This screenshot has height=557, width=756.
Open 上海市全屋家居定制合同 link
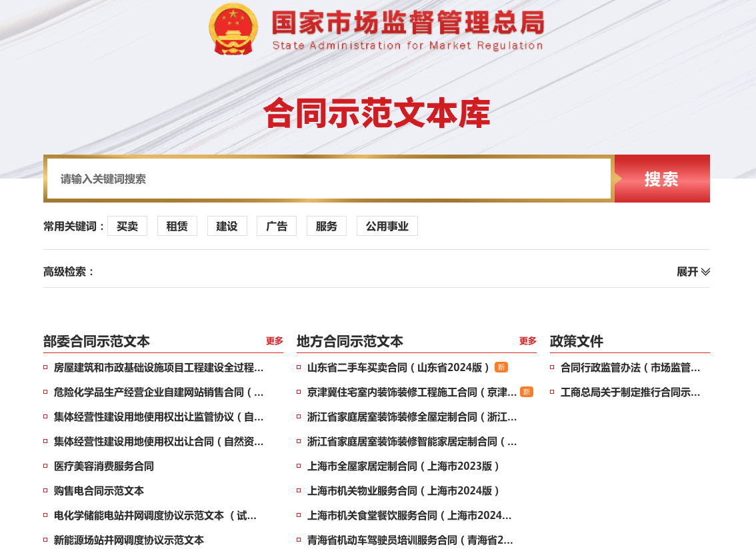tap(403, 466)
